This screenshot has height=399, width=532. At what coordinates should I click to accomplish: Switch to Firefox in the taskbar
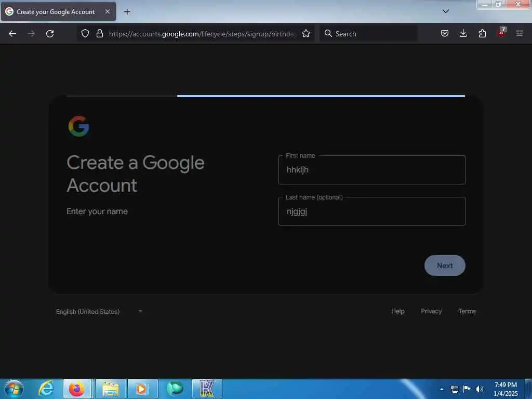[x=77, y=389]
